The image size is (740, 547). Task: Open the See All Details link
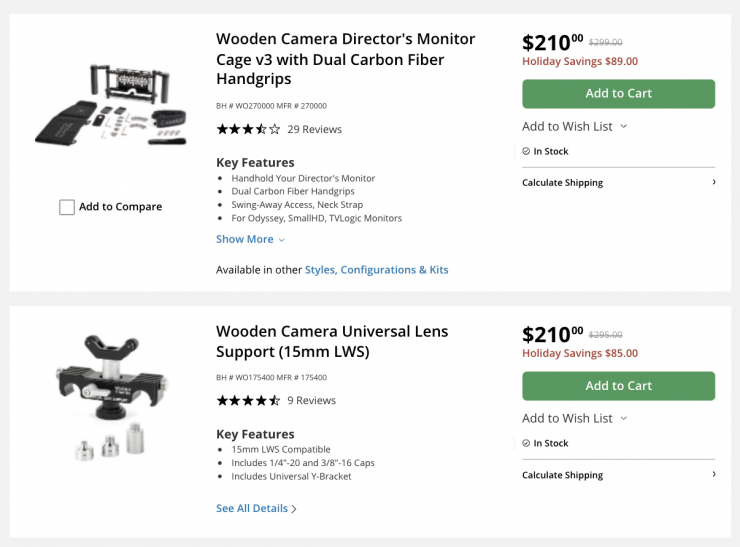256,509
